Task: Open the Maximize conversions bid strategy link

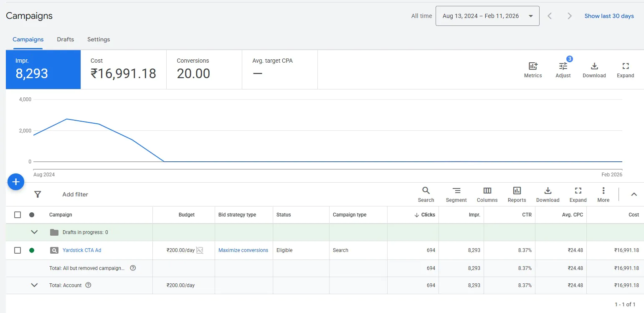Action: [x=243, y=250]
